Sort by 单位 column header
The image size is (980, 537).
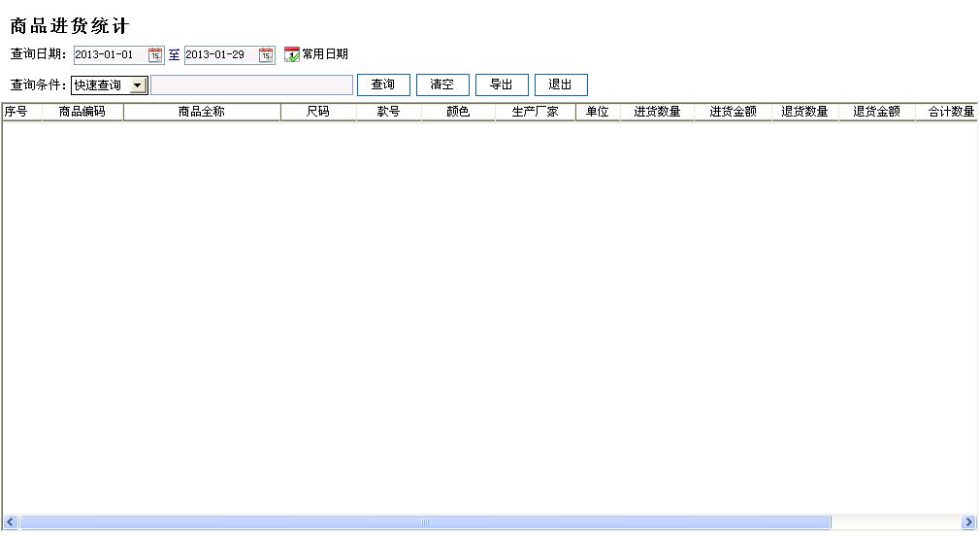click(598, 112)
